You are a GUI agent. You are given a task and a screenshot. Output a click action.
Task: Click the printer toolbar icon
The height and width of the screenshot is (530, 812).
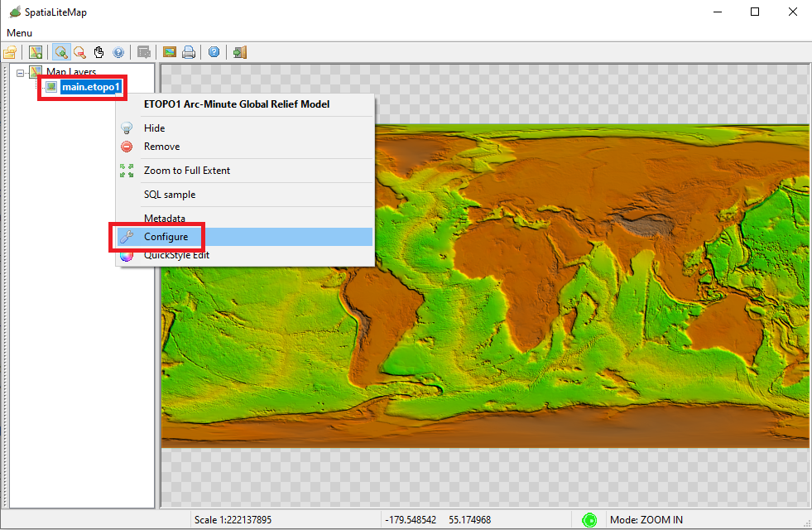[x=189, y=52]
